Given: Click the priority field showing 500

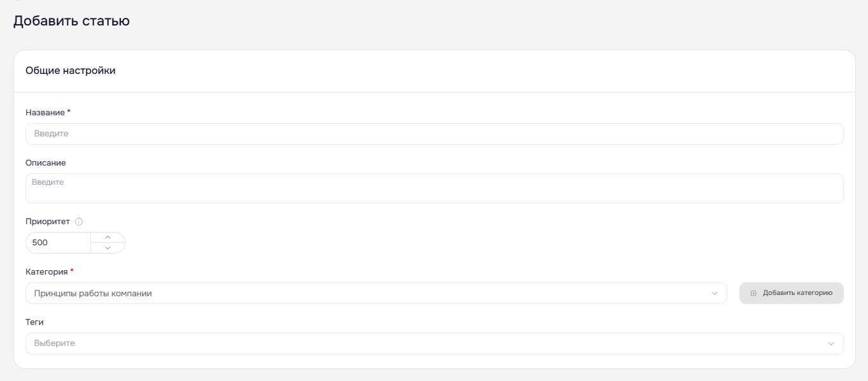Looking at the screenshot, I should tap(58, 243).
